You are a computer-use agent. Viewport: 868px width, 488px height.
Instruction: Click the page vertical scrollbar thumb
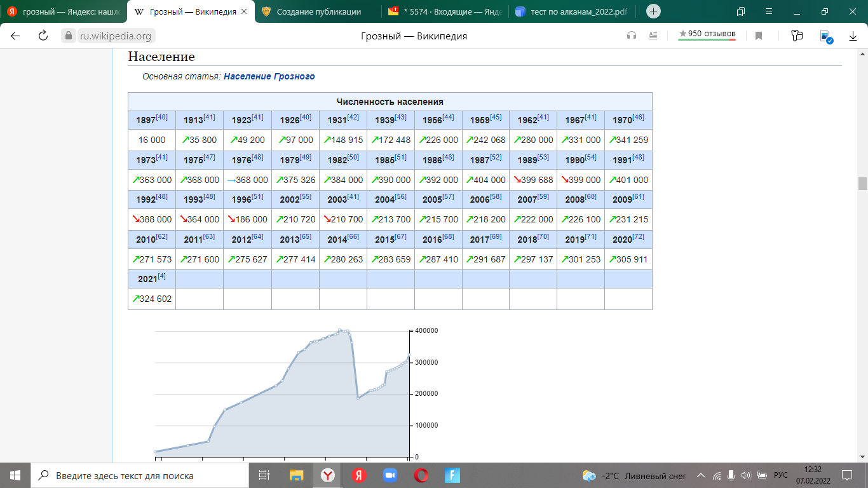click(x=862, y=184)
